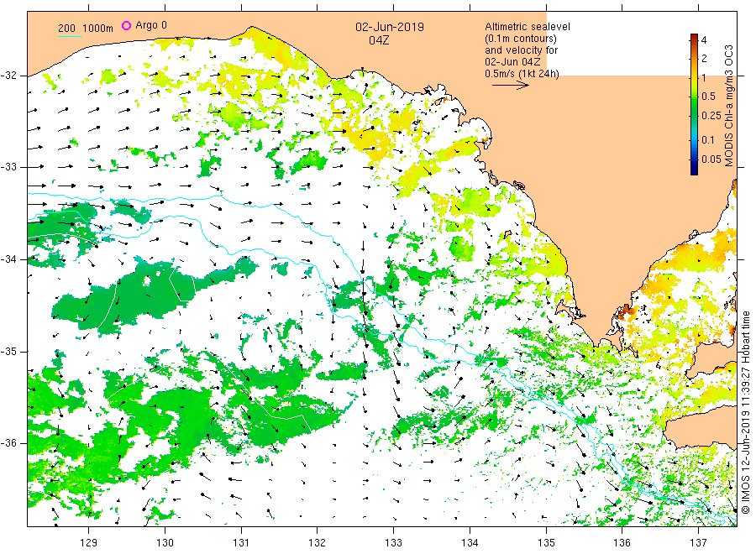756x554 pixels.
Task: Click colorbar tick value 2
Action: 704,59
